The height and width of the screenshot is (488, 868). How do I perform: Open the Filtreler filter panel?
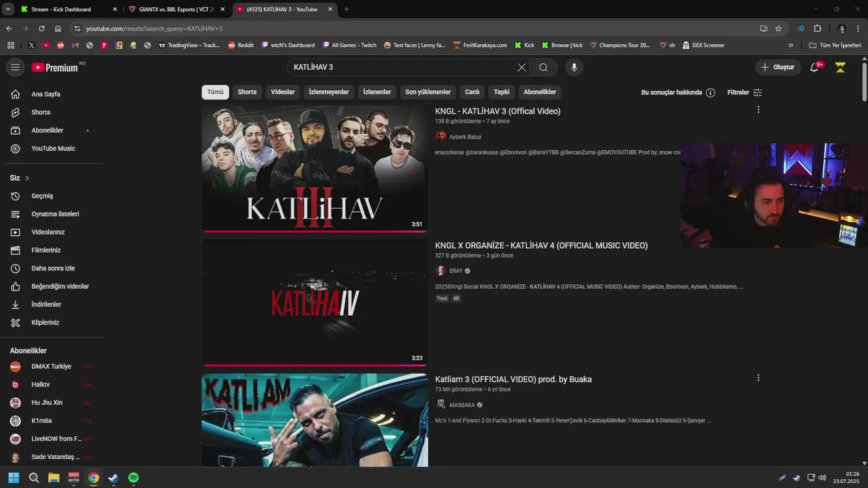[x=745, y=92]
